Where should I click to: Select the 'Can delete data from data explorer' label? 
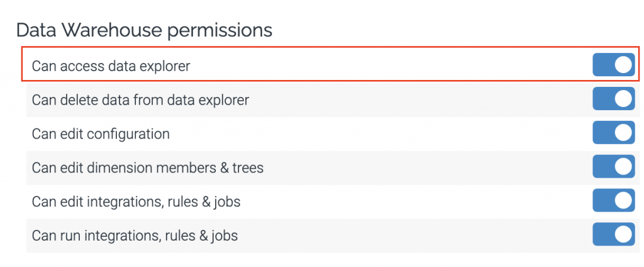click(140, 99)
